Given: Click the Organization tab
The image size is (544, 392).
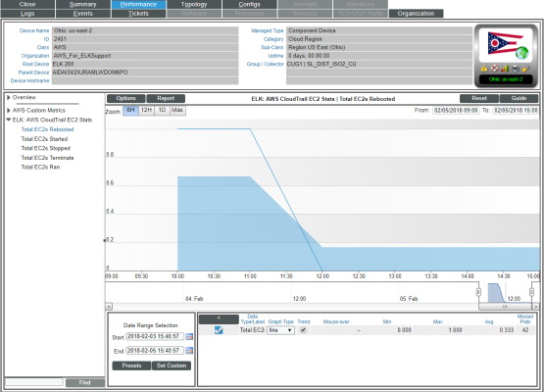Looking at the screenshot, I should [416, 13].
